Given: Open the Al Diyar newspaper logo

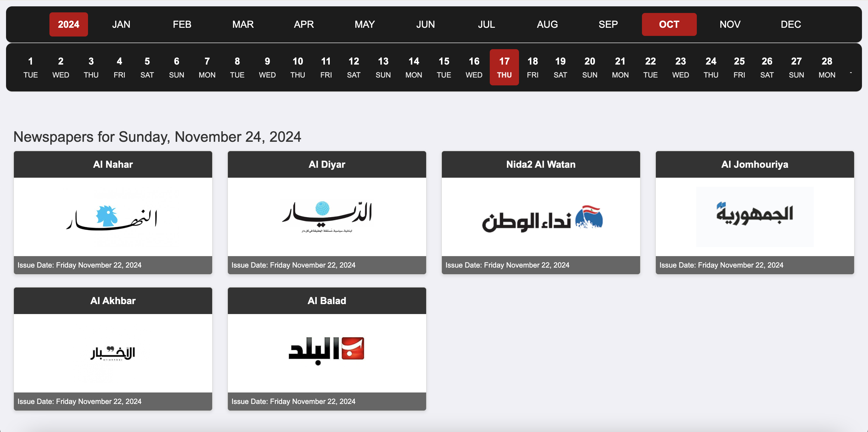Looking at the screenshot, I should (326, 217).
